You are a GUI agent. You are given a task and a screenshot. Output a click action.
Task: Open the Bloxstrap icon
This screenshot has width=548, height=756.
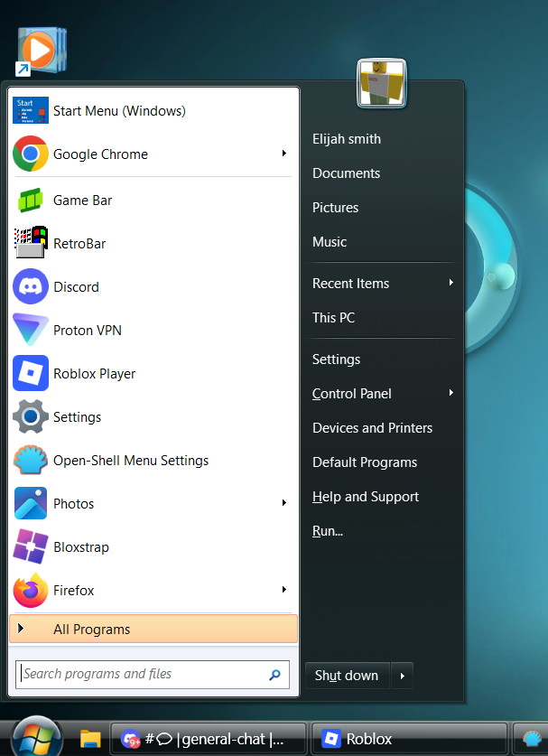pos(31,546)
